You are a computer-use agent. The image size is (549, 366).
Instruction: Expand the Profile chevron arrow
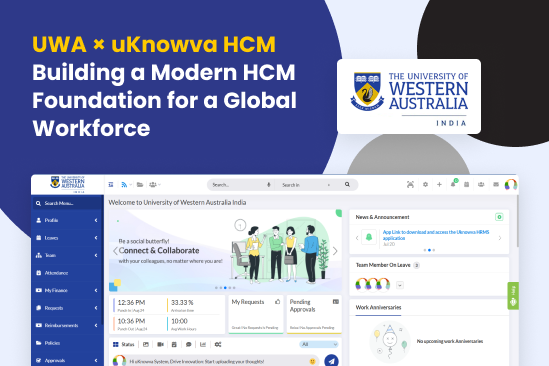tap(96, 220)
